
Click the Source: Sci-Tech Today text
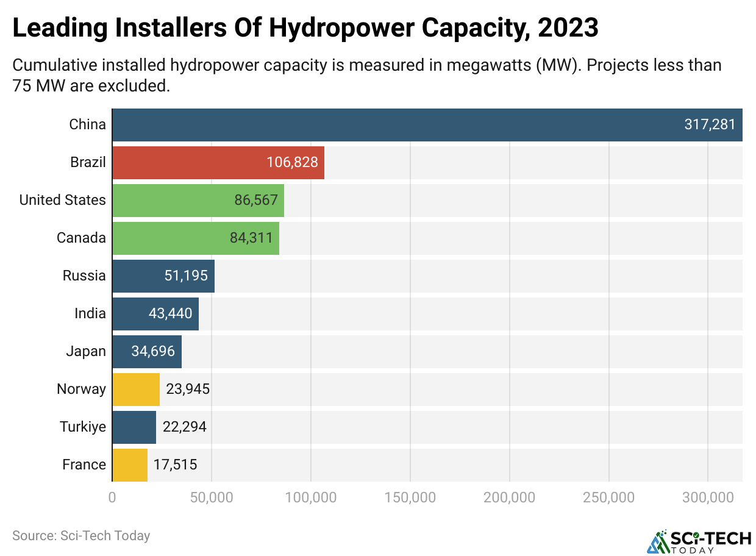click(x=81, y=536)
